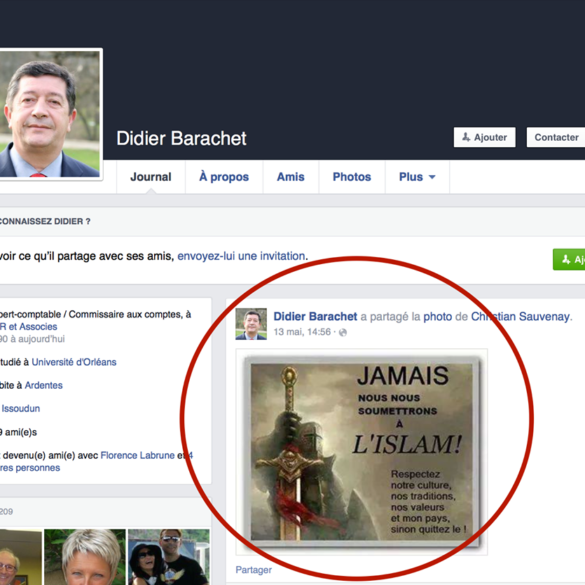585x585 pixels.
Task: Click the add-friend icon on Ajouter button
Action: [466, 137]
